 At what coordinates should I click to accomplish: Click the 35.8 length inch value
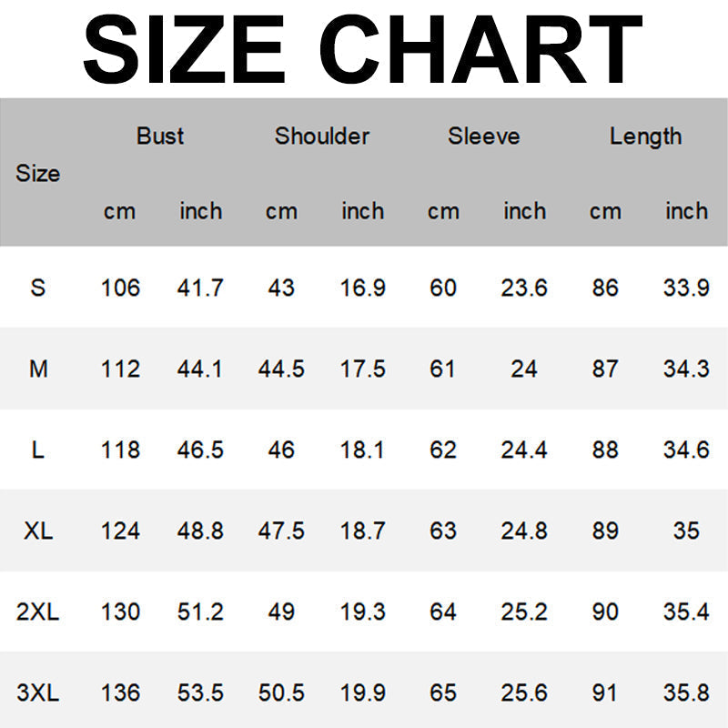pos(686,693)
